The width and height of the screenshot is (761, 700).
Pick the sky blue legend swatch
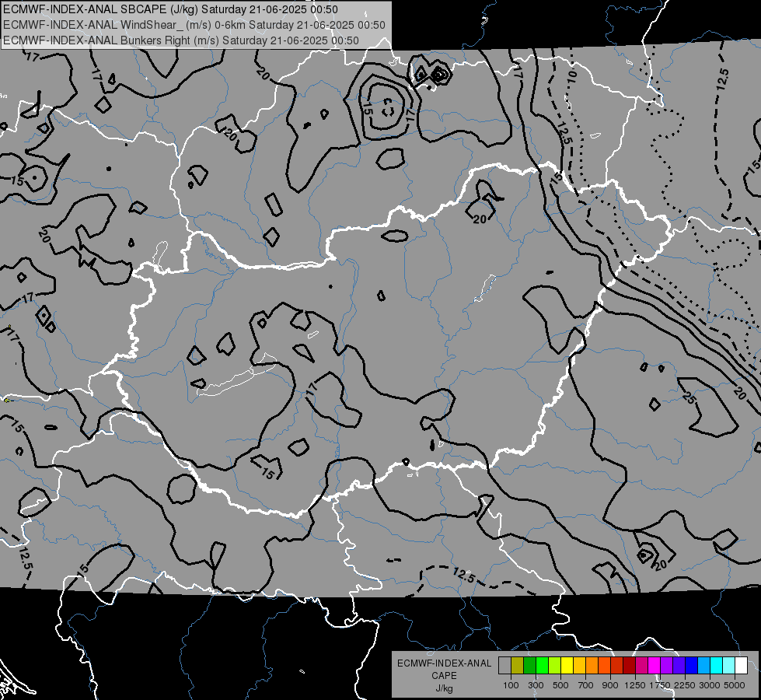(703, 665)
